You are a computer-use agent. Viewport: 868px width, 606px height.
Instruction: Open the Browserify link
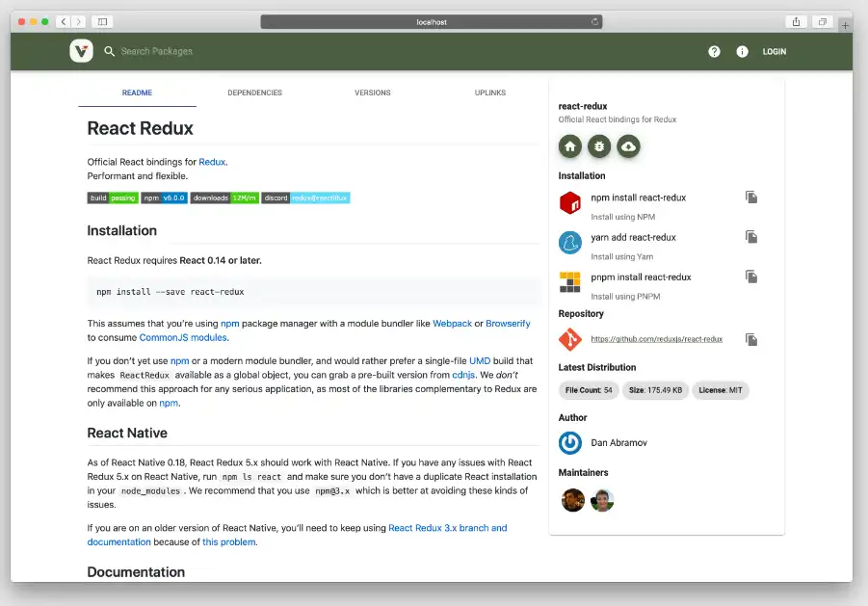[508, 323]
